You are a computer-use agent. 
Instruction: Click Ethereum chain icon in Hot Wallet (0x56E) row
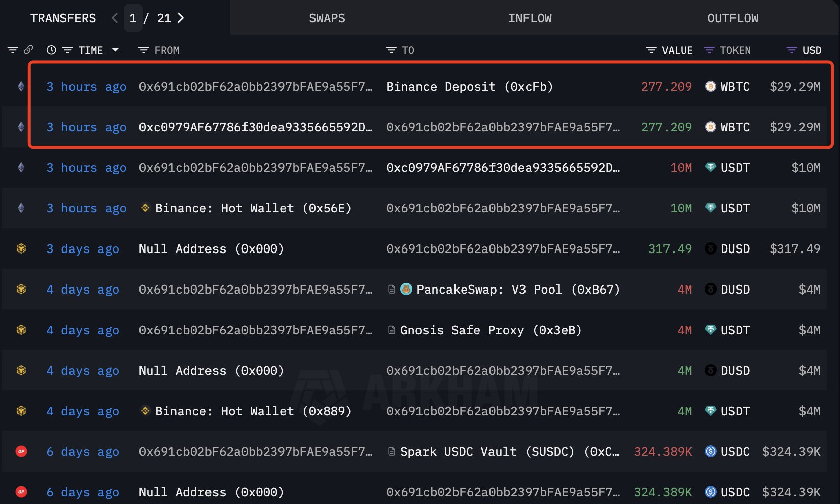21,208
